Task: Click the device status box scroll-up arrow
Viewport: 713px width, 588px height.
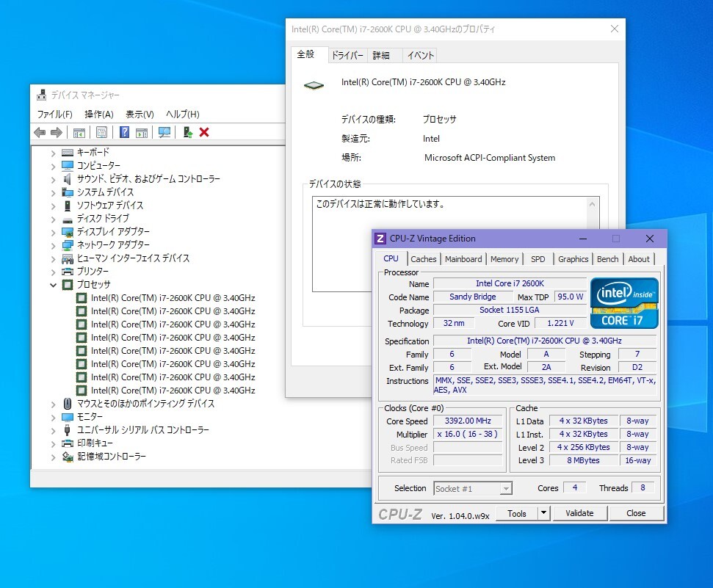Action: (592, 205)
